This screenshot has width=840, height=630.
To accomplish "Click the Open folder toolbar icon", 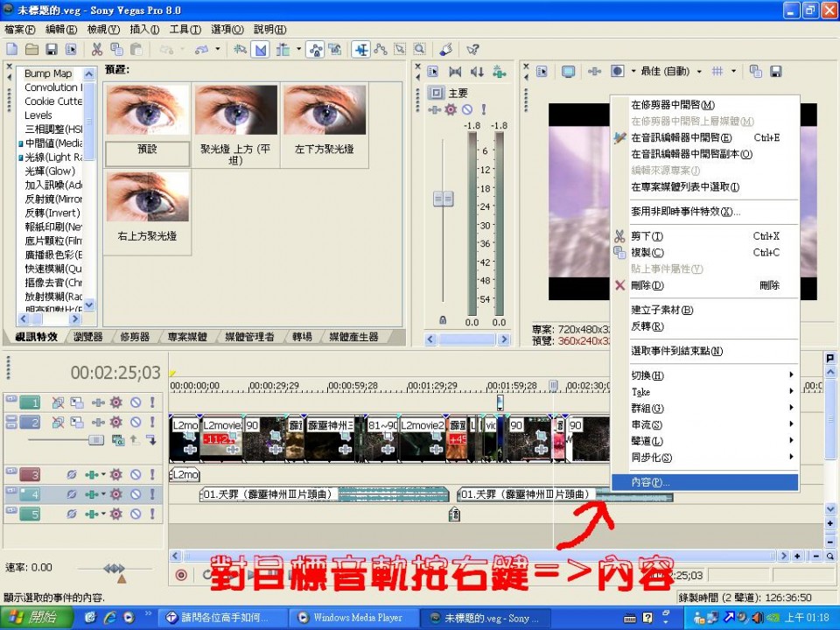I will pos(31,50).
